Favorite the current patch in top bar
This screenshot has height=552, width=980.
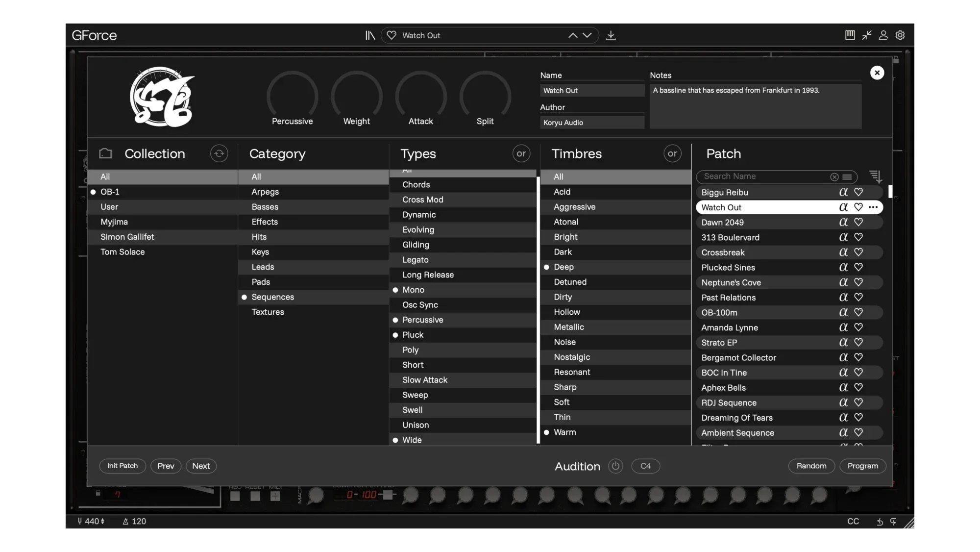391,35
